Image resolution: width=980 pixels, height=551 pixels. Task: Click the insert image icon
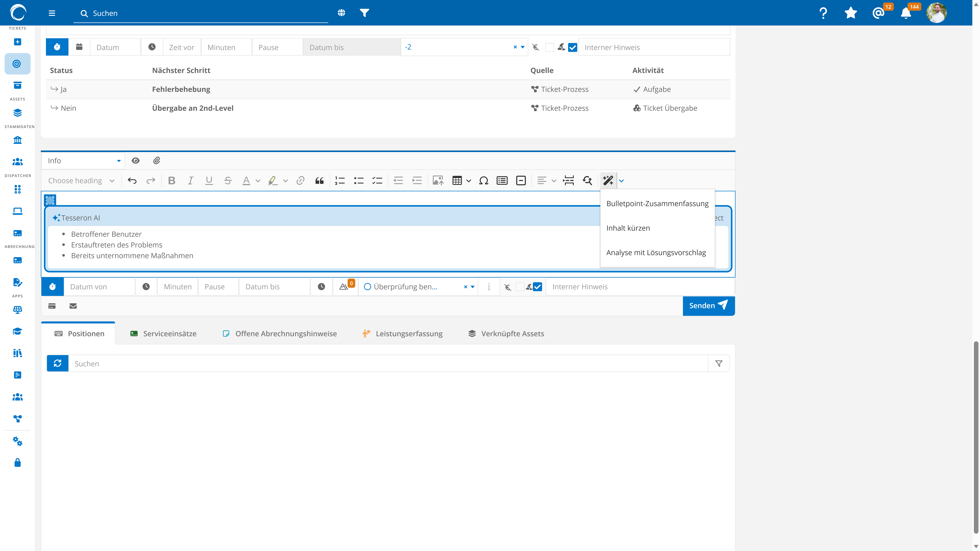(438, 181)
